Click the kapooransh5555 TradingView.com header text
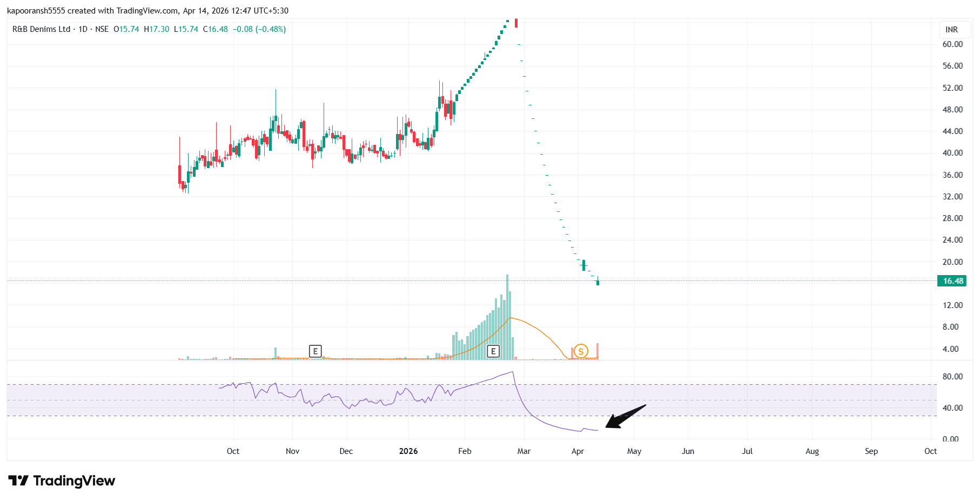The height and width of the screenshot is (501, 980). coord(147,11)
